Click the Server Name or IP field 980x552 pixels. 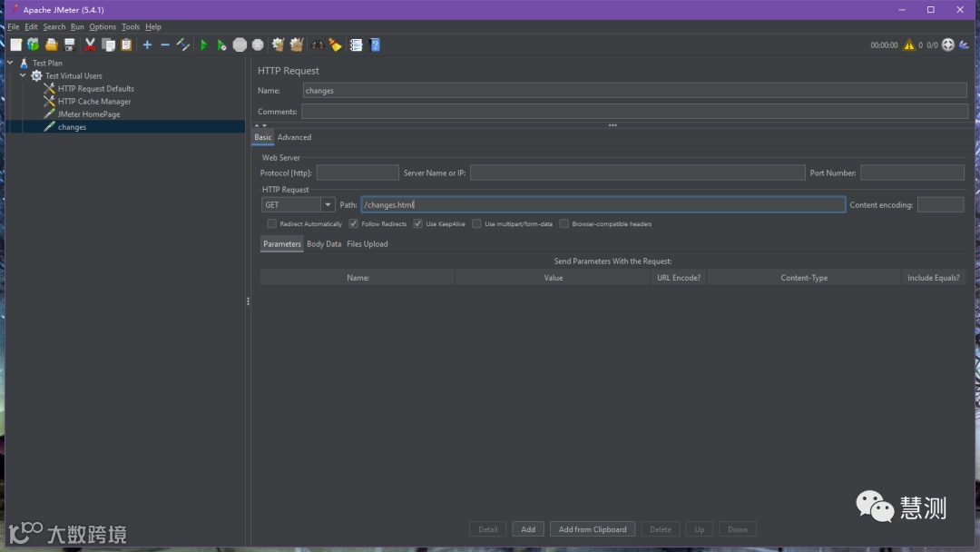pyautogui.click(x=638, y=173)
